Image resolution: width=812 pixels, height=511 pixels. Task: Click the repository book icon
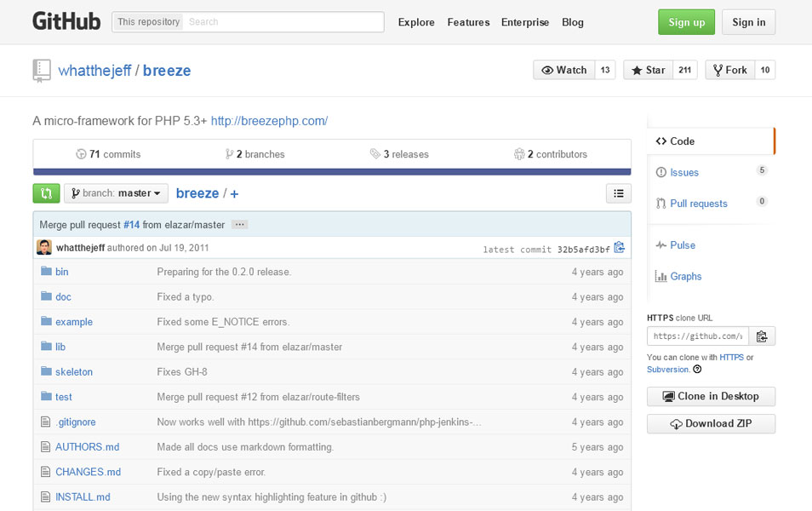click(42, 71)
